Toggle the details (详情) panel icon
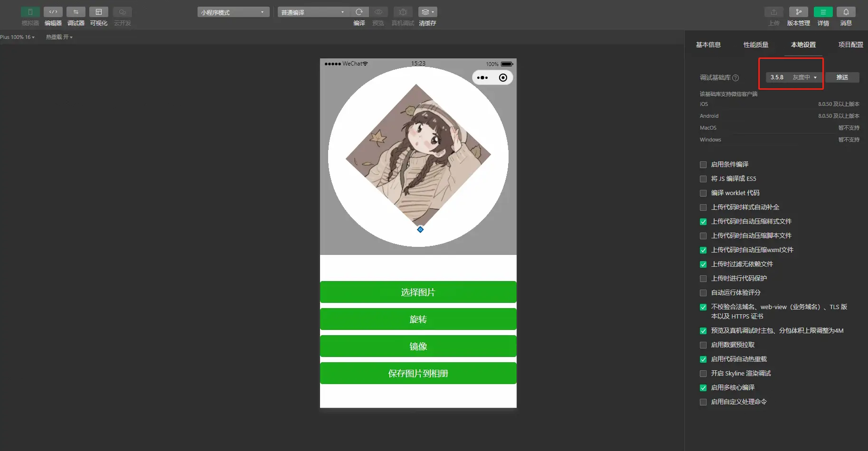Image resolution: width=868 pixels, height=451 pixels. coord(823,12)
